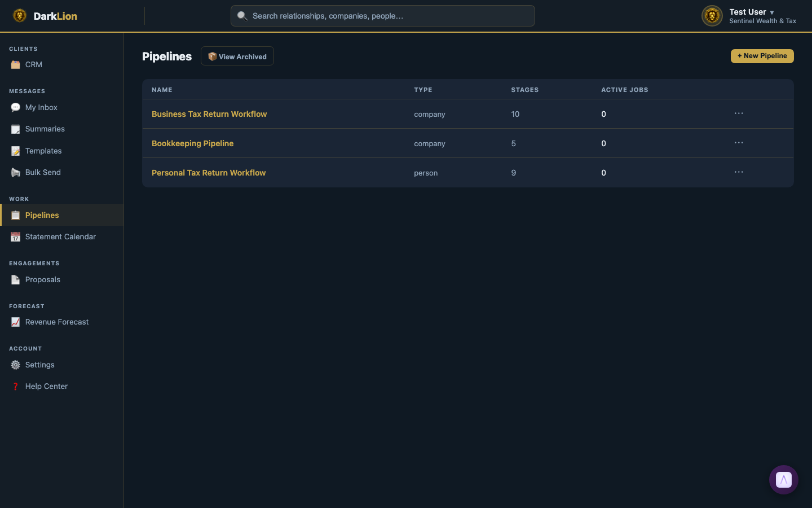
Task: Click active jobs 0 in Business Tax Return row
Action: pos(603,114)
